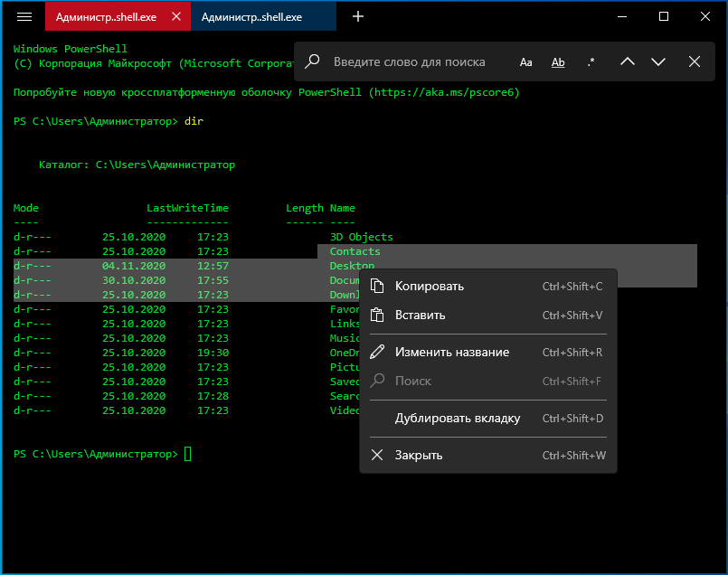The width and height of the screenshot is (728, 575).
Task: Click the magnifier icon in search bar
Action: (x=313, y=61)
